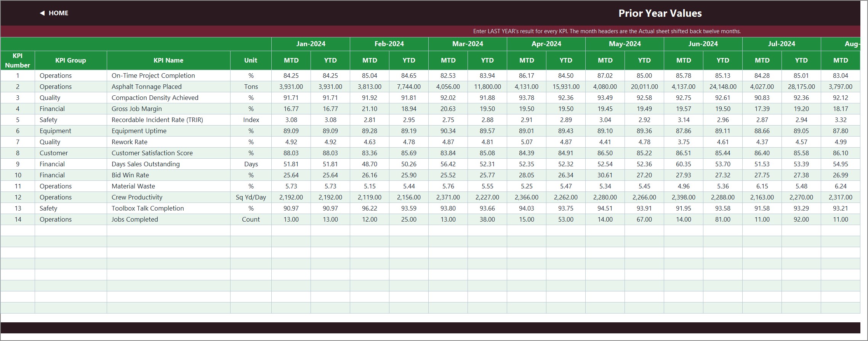The image size is (868, 341).
Task: Select the Bid Win Rate cell
Action: [168, 175]
